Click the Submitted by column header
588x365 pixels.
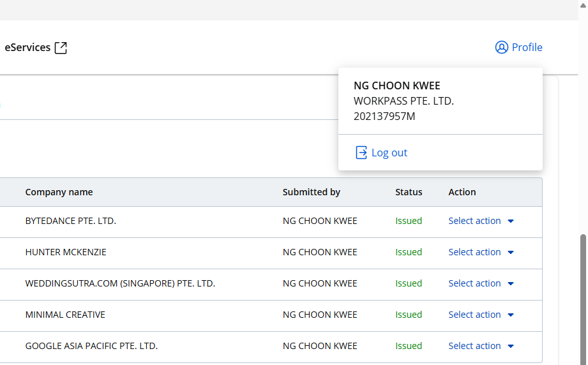tap(311, 192)
